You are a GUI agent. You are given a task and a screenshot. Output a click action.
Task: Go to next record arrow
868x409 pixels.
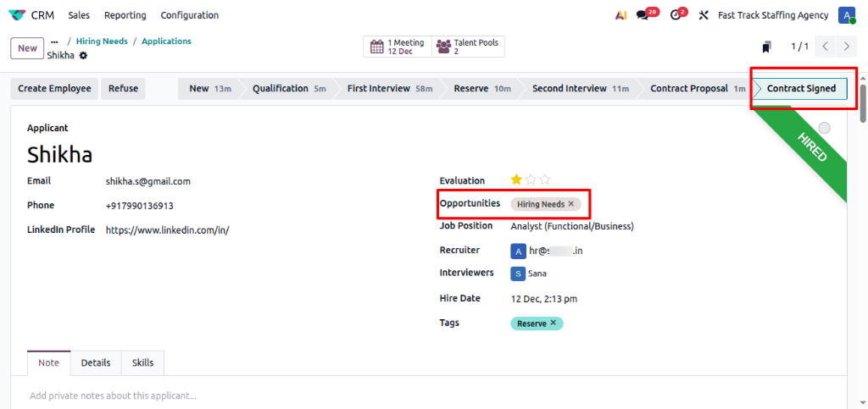click(846, 47)
